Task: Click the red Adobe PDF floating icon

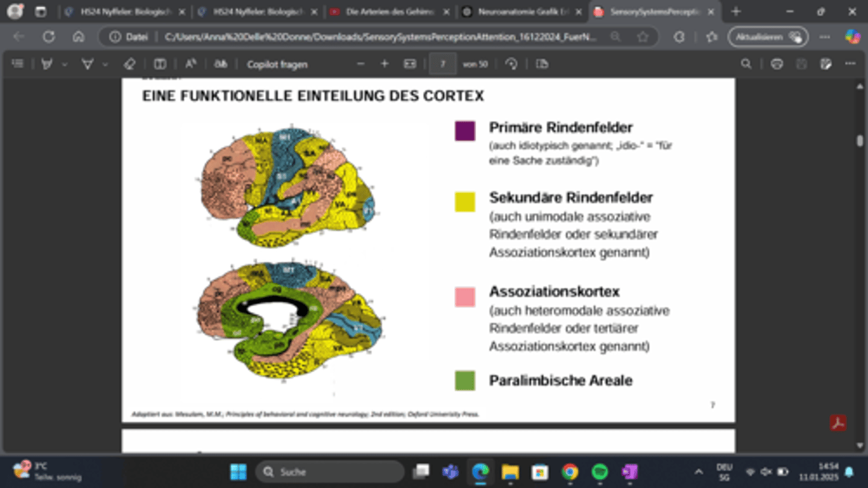Action: (x=838, y=423)
